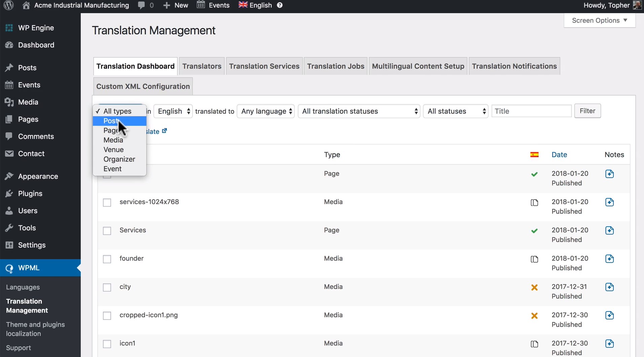Click the WordPress logo icon
The width and height of the screenshot is (644, 357).
[8, 5]
